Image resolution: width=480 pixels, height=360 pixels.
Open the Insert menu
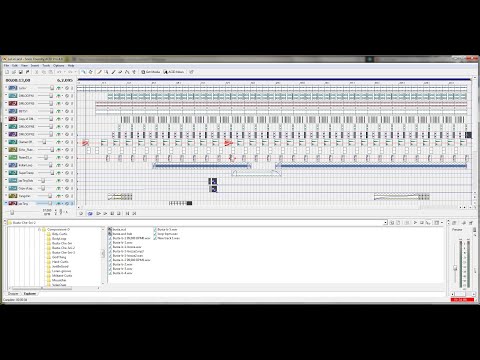pyautogui.click(x=35, y=66)
